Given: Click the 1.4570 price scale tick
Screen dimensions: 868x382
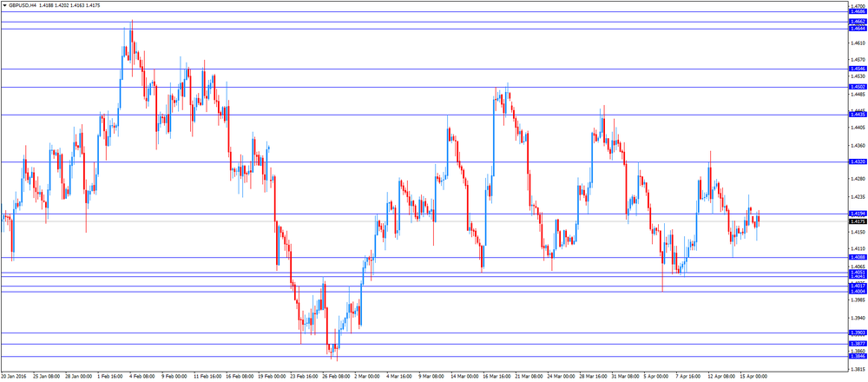Looking at the screenshot, I should tap(858, 59).
